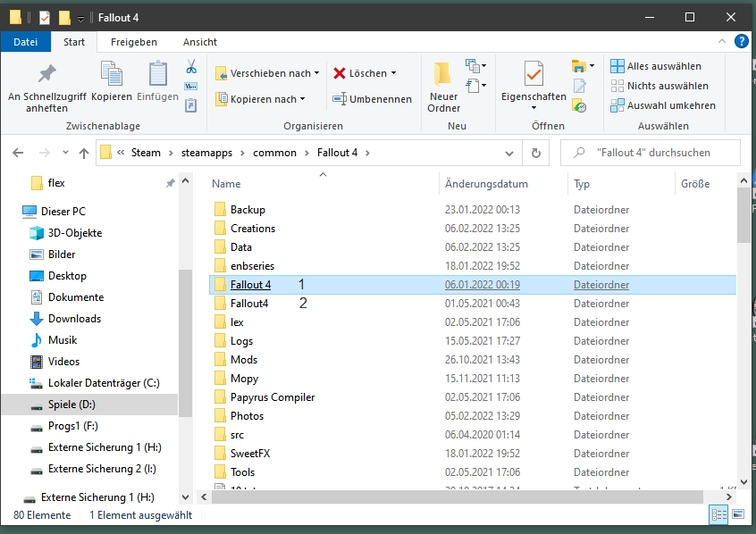This screenshot has height=534, width=756.
Task: Click the Umbenennen button
Action: (x=372, y=99)
